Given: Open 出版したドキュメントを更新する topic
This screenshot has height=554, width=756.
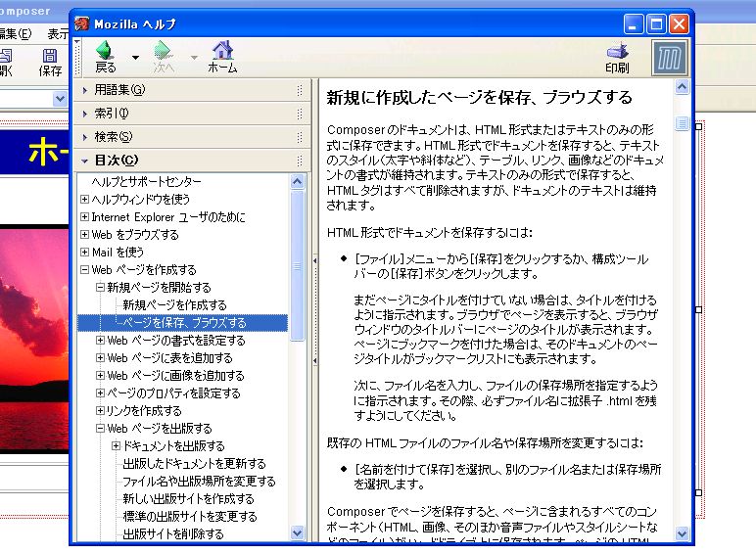Looking at the screenshot, I should [x=194, y=463].
